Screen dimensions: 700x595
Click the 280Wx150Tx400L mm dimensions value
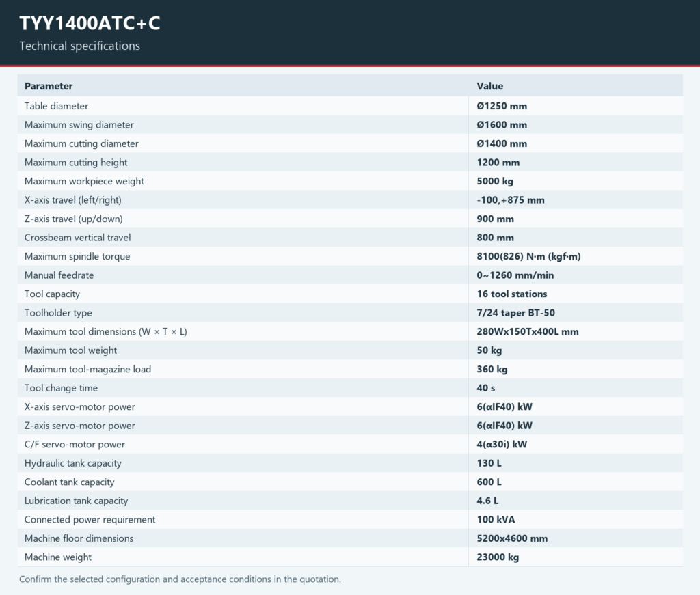(527, 331)
